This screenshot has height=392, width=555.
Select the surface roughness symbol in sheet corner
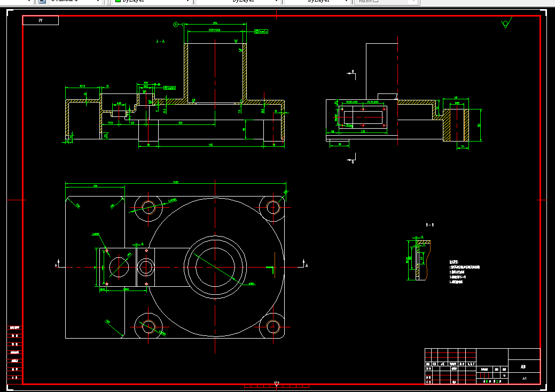[506, 23]
